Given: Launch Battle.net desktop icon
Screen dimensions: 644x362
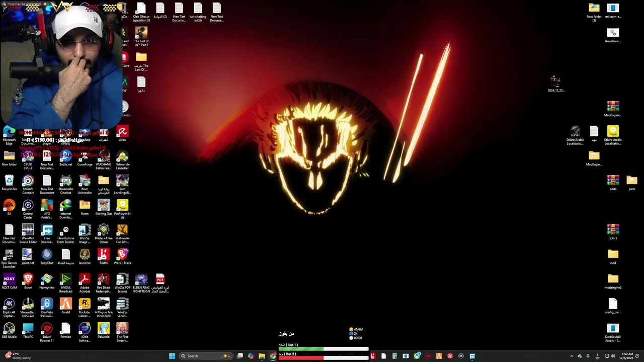Looking at the screenshot, I should (66, 158).
